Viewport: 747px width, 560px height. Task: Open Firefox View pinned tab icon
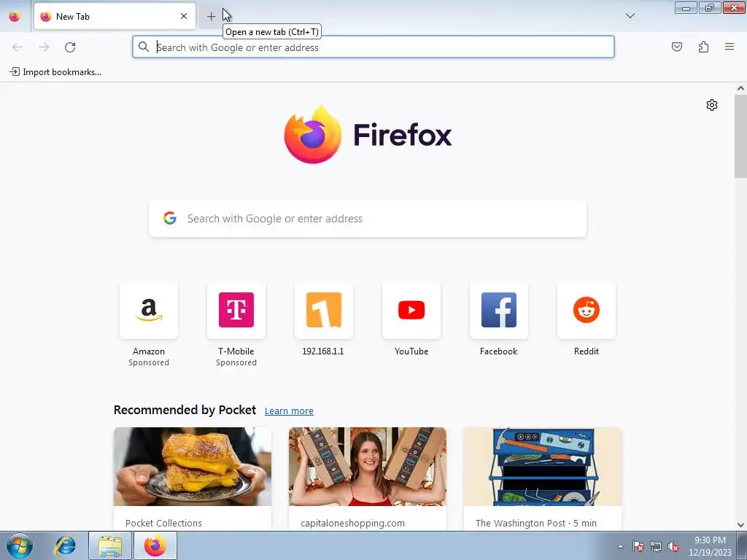(x=15, y=16)
